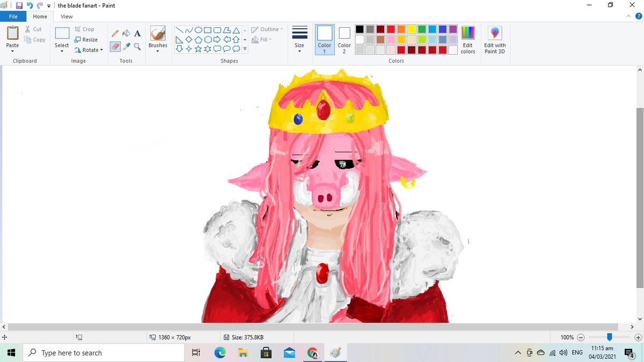Open the Size line thickness dropdown
The image size is (644, 362).
pyautogui.click(x=299, y=39)
